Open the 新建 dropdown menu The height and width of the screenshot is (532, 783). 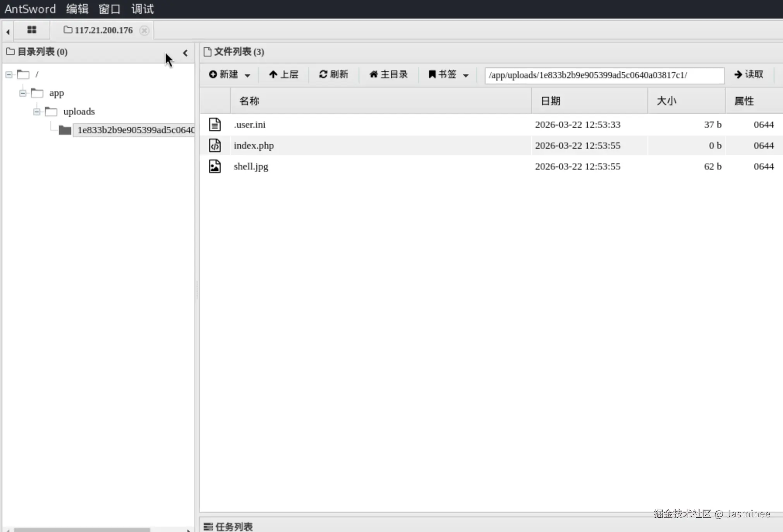pyautogui.click(x=229, y=74)
